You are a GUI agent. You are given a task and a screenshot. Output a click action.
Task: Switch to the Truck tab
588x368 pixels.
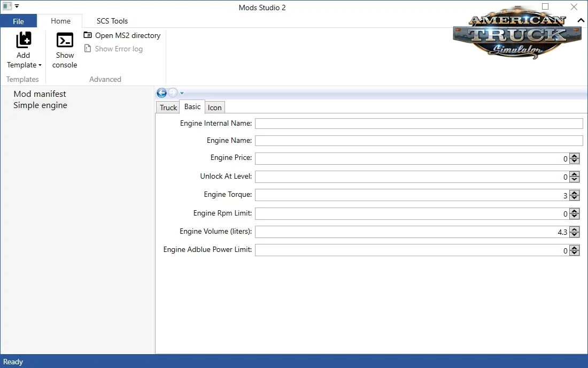[167, 108]
